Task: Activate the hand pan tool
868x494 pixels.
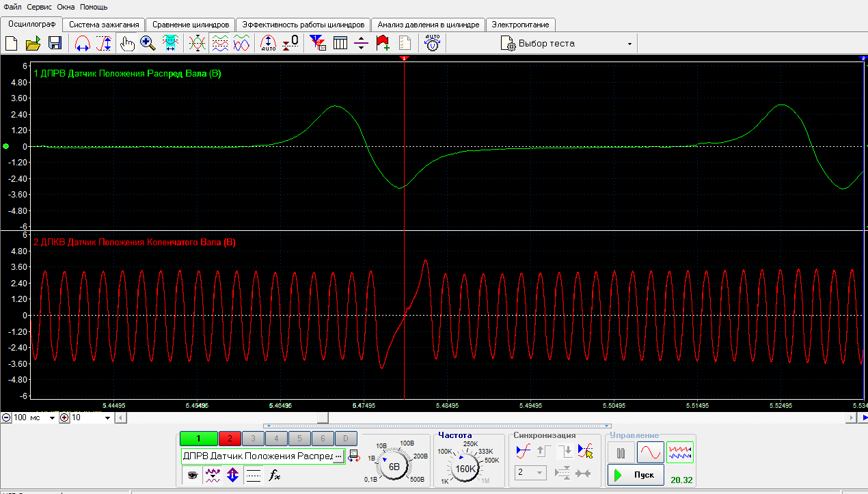Action: pyautogui.click(x=126, y=43)
